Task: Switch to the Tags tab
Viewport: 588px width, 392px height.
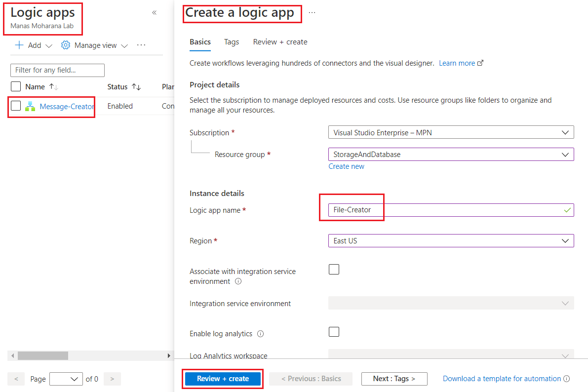Action: [232, 42]
